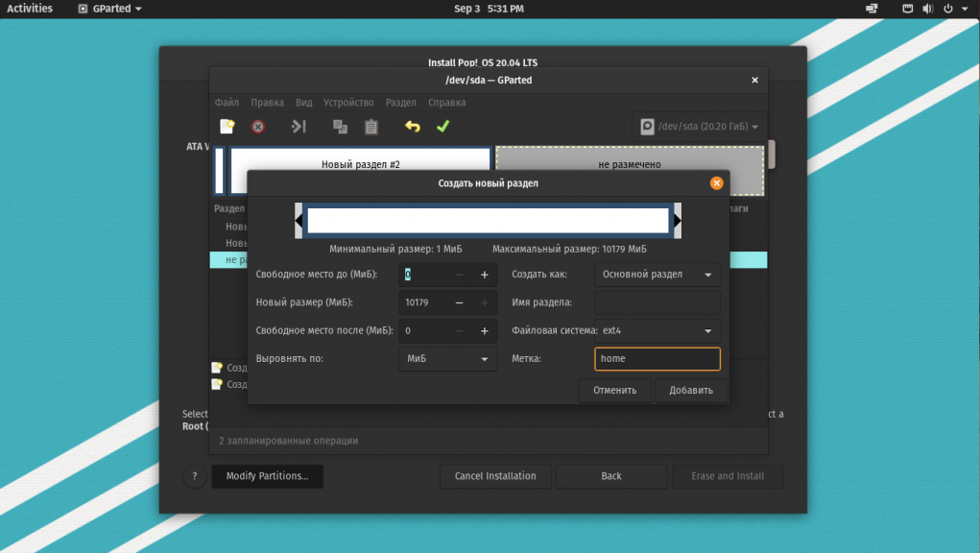Undo last operation with yellow arrow
Viewport: 980px width, 553px height.
[x=413, y=127]
